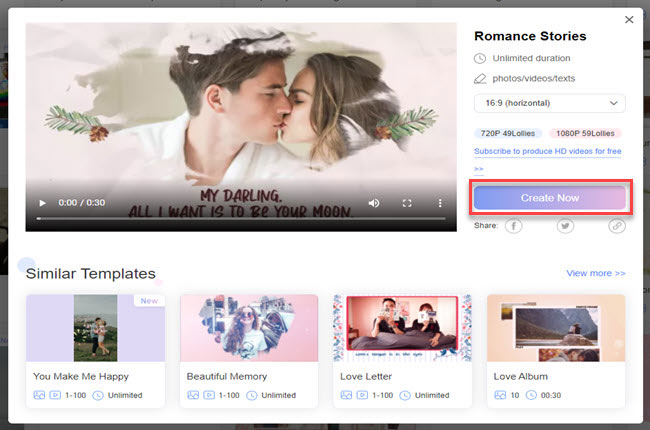Open video player more options menu
Viewport: 650px width, 430px height.
(x=440, y=203)
